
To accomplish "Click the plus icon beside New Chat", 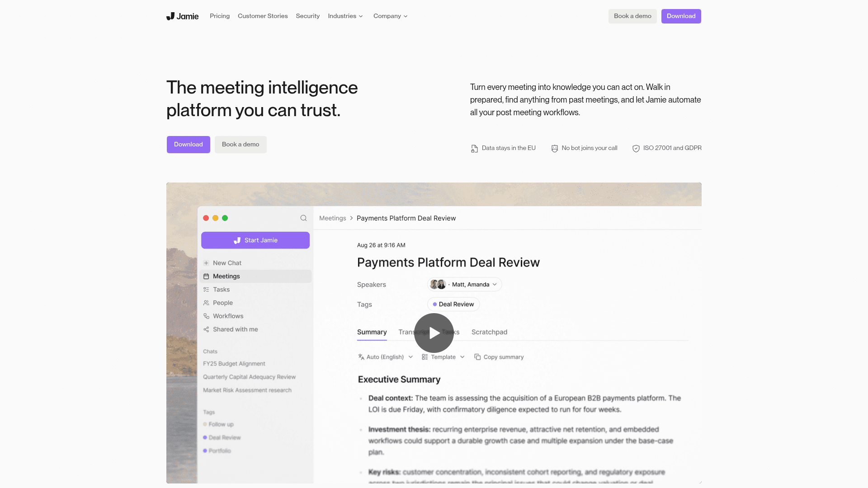I will pyautogui.click(x=206, y=263).
